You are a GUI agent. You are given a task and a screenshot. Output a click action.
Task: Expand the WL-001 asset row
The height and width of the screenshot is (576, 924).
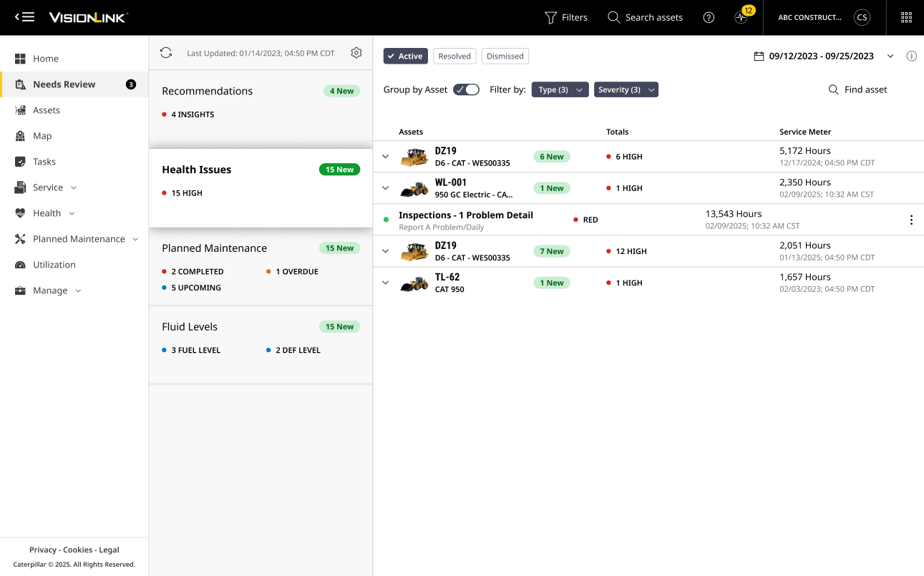[386, 188]
